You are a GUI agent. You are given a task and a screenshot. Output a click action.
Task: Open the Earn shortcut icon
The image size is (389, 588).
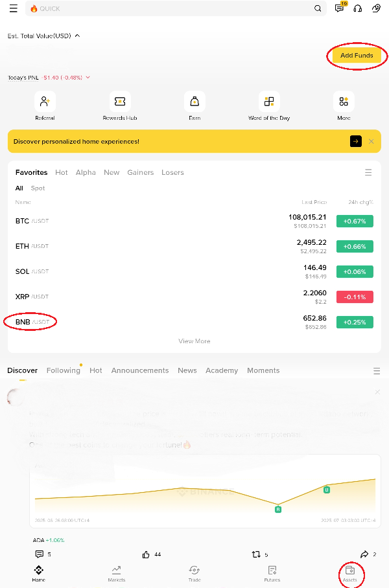[194, 101]
